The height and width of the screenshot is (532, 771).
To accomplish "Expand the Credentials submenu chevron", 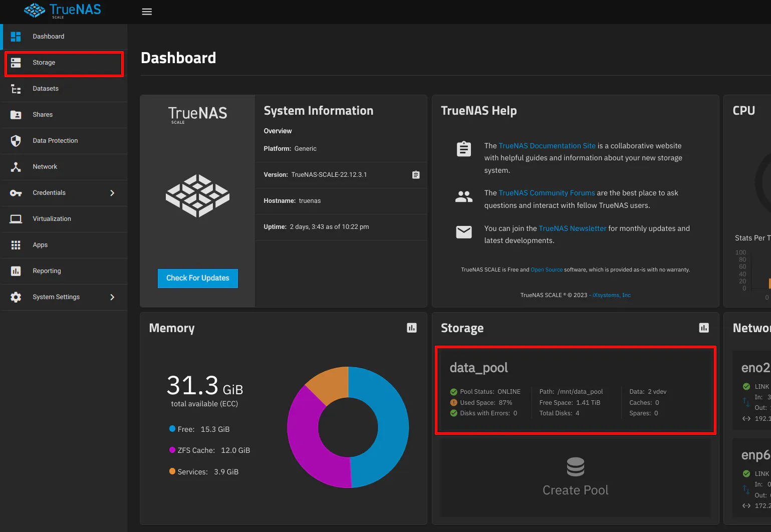I will tap(112, 193).
